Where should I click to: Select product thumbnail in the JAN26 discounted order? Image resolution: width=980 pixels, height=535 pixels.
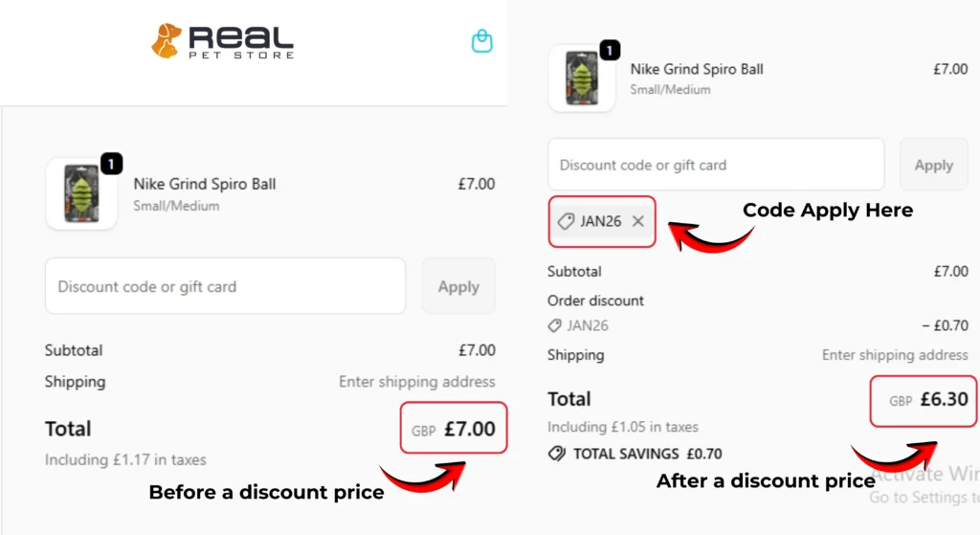(x=582, y=78)
